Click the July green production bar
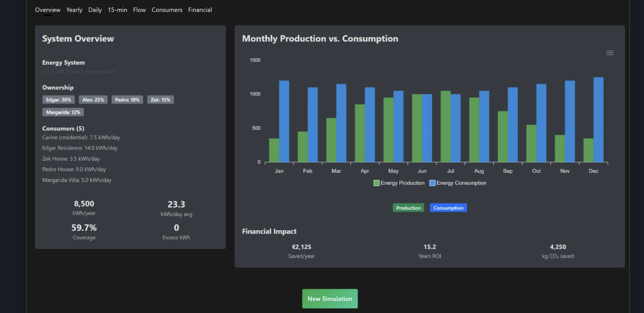The height and width of the screenshot is (313, 644). click(x=445, y=126)
